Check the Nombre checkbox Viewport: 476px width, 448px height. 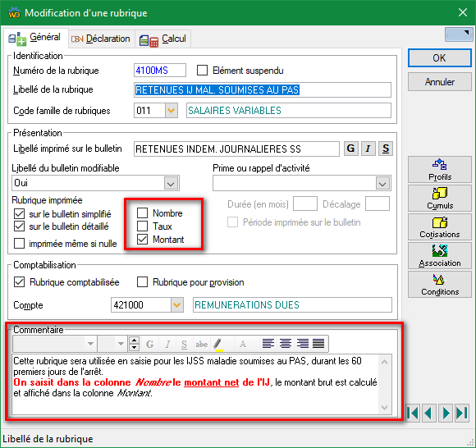[142, 213]
